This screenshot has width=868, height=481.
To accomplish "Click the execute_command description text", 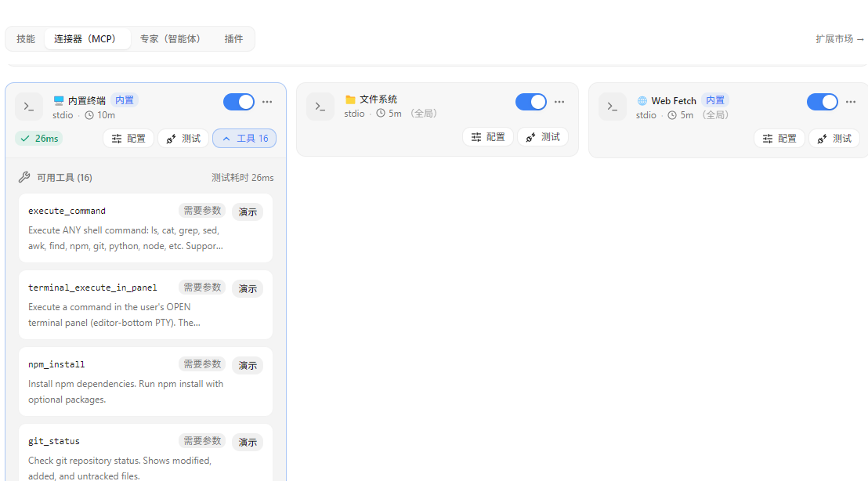I will 125,238.
